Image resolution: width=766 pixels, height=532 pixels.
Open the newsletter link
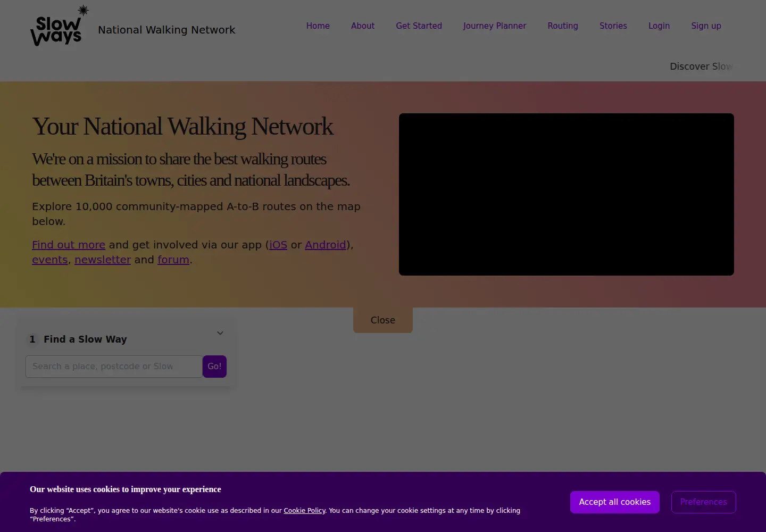pos(103,260)
